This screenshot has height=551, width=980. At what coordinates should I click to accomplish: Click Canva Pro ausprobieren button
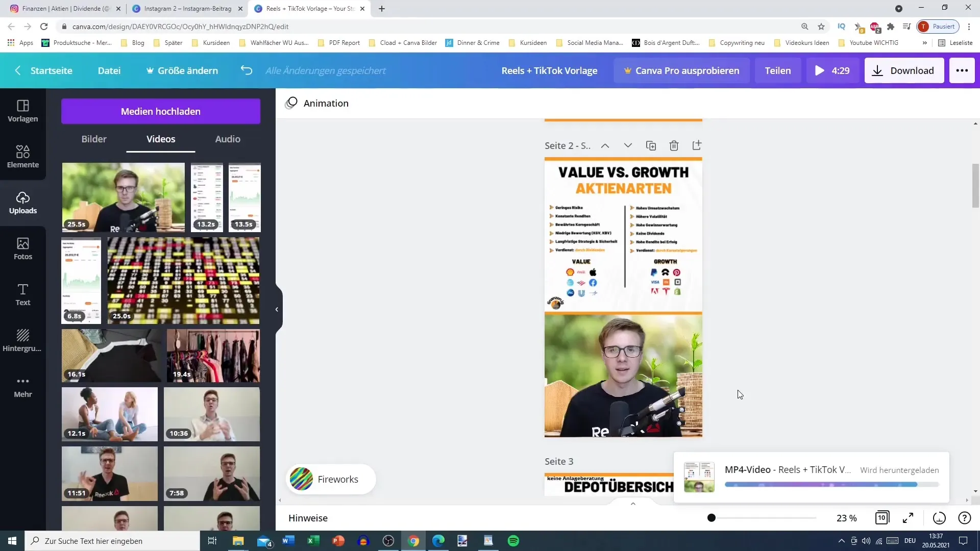coord(681,70)
